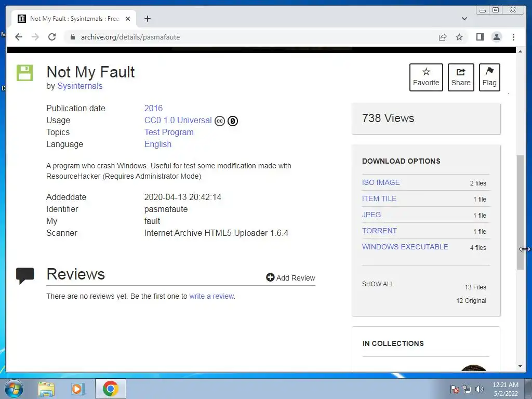Click the volume speaker tray icon

[x=480, y=389]
